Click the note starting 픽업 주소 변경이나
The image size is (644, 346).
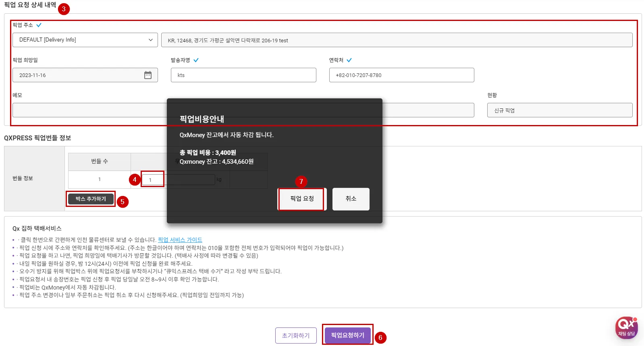click(131, 295)
